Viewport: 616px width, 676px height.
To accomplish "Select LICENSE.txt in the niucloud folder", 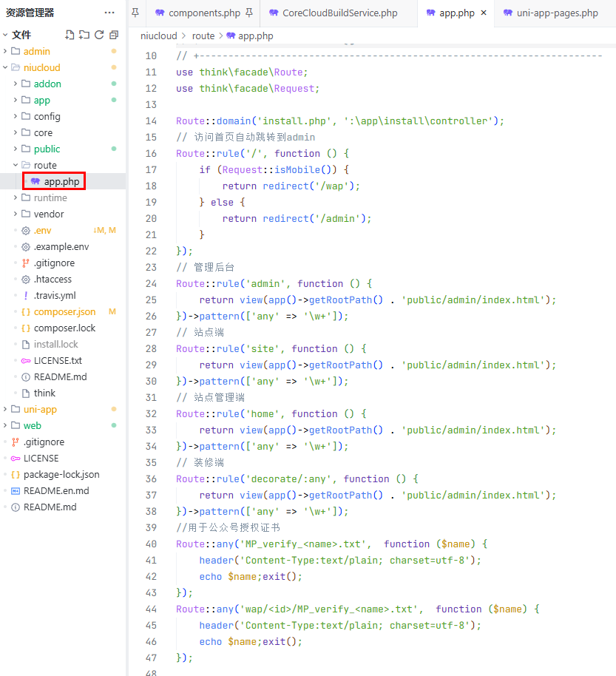I will point(58,360).
